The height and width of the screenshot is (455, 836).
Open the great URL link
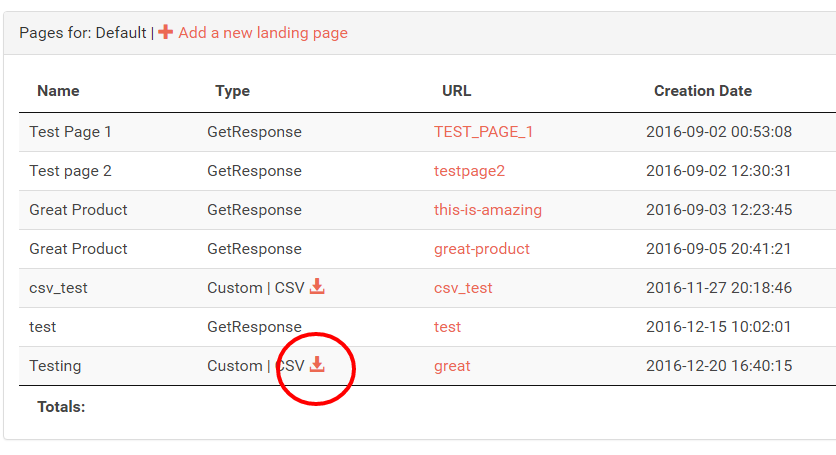pos(452,366)
